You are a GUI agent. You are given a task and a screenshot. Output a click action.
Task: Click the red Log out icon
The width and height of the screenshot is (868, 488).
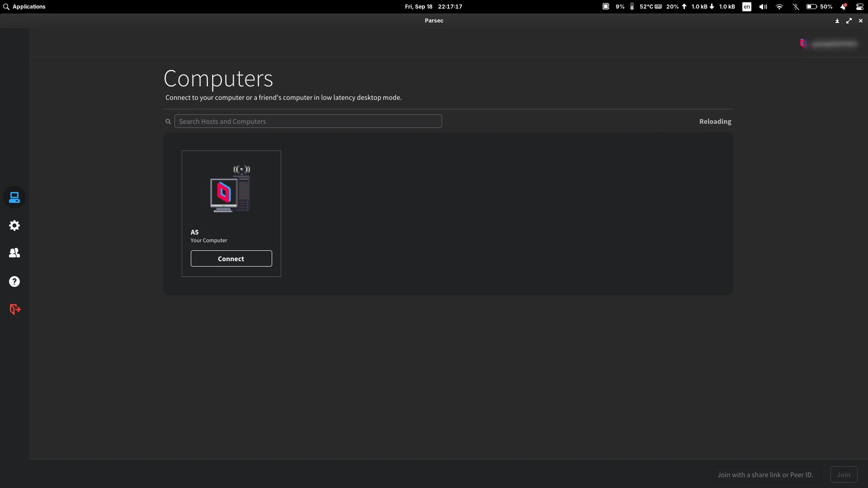tap(15, 309)
